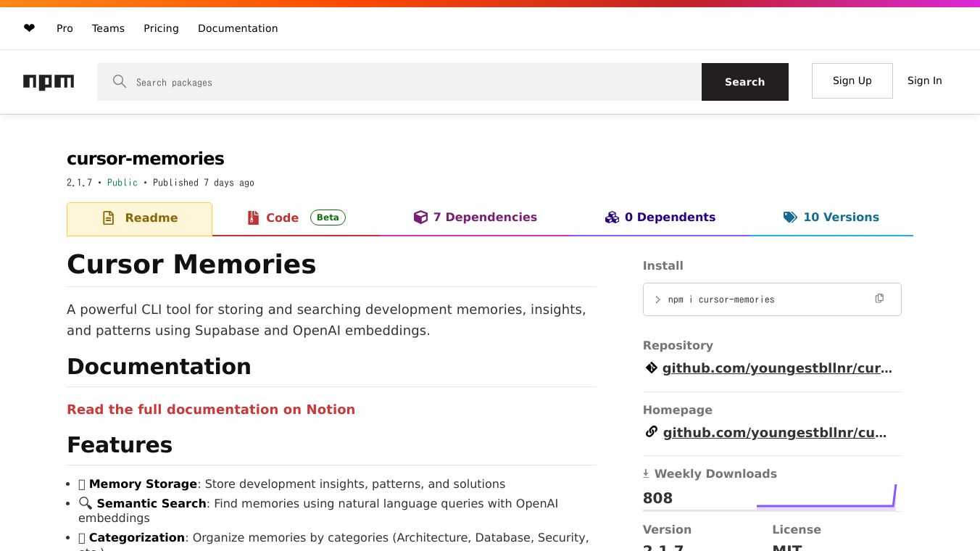980x551 pixels.
Task: Open the 10 Versions tab
Action: (x=831, y=217)
